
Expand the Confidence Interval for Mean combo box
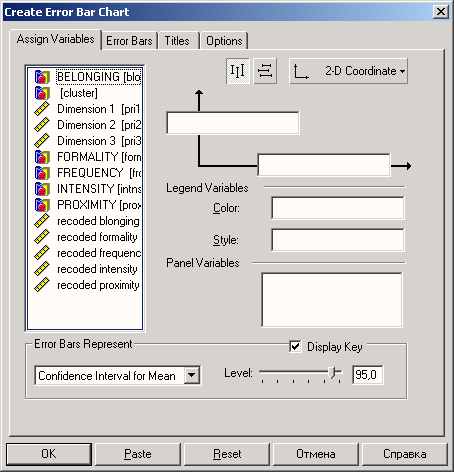[192, 375]
